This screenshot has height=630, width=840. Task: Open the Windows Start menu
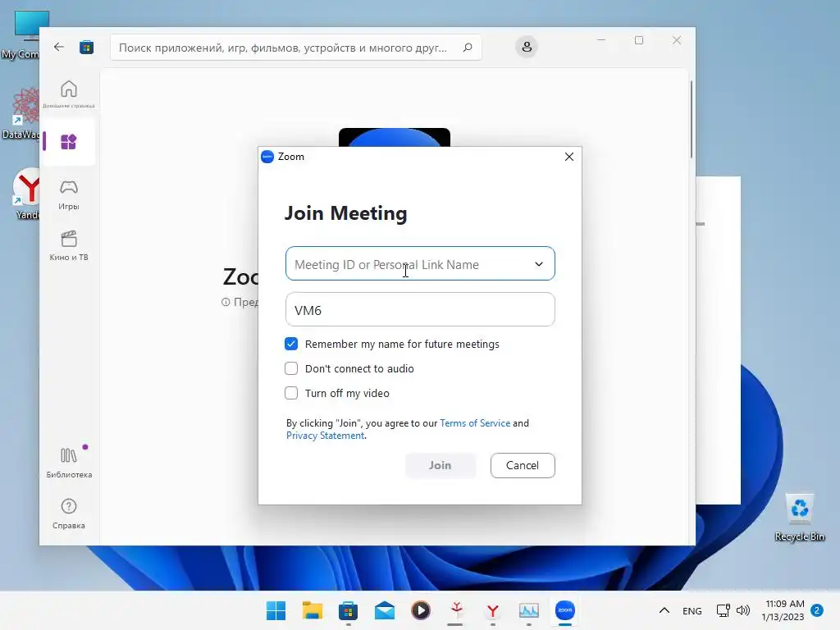276,610
